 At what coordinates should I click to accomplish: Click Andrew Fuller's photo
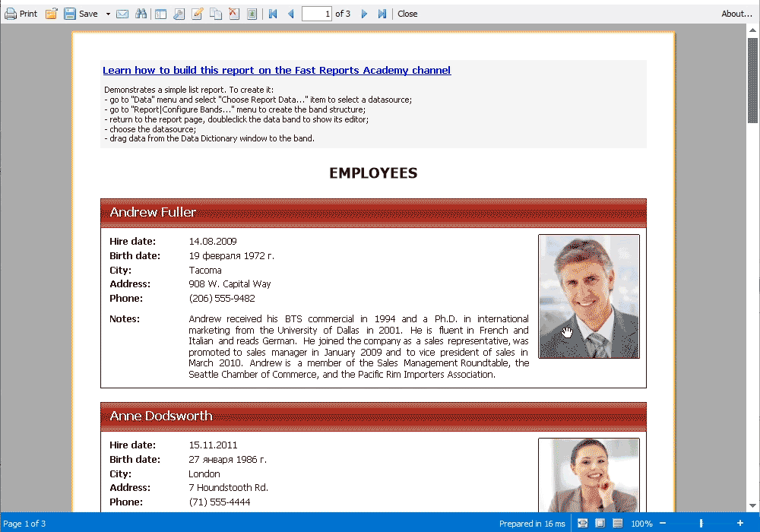click(589, 296)
